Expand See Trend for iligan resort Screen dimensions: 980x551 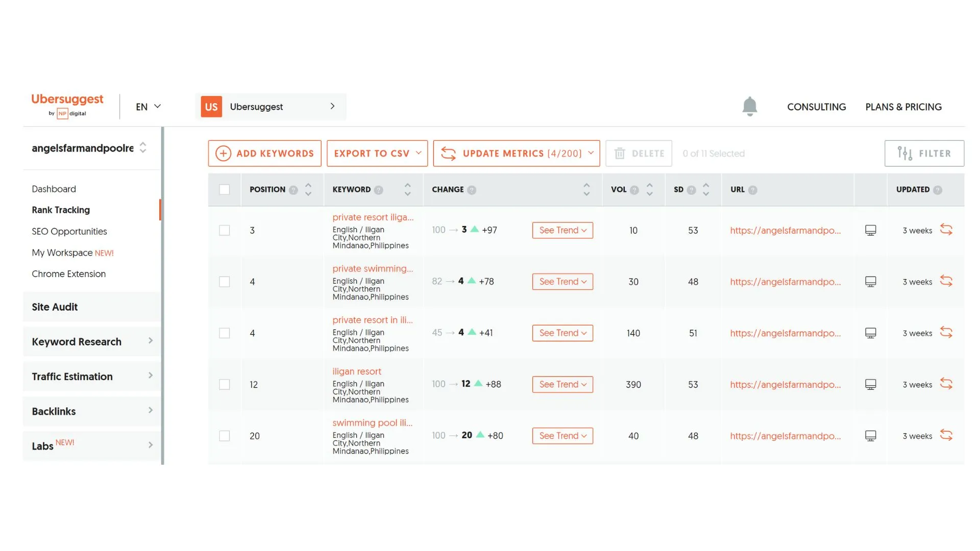[562, 384]
